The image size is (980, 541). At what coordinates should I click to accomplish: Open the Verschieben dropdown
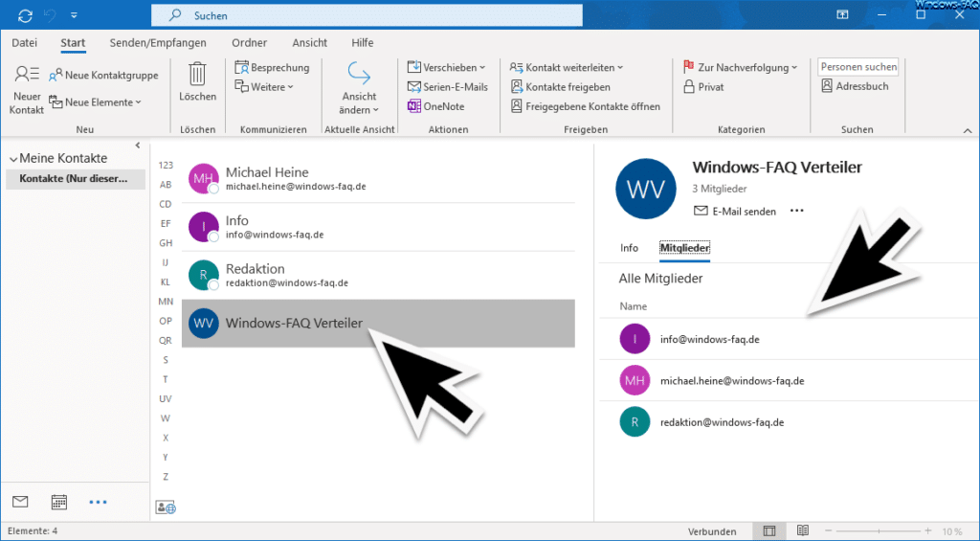446,68
